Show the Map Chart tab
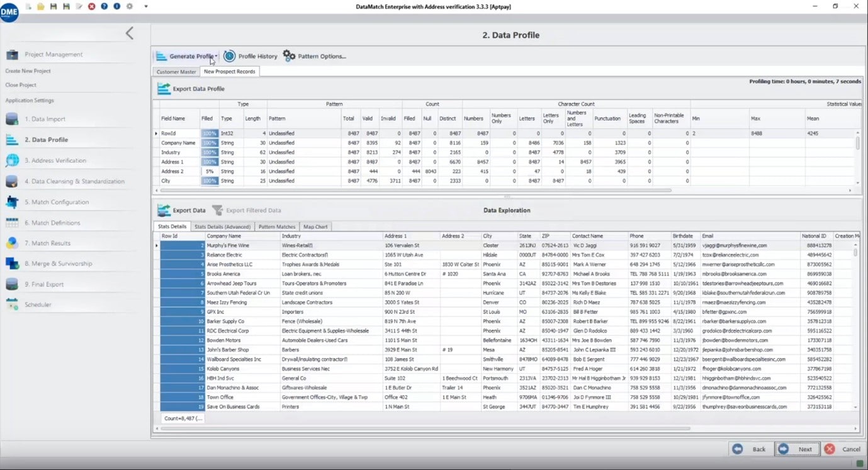The height and width of the screenshot is (470, 868). [x=315, y=227]
